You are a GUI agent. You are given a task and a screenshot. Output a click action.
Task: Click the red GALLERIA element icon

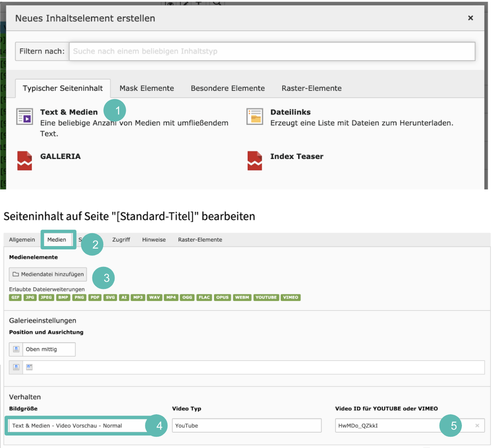(25, 161)
